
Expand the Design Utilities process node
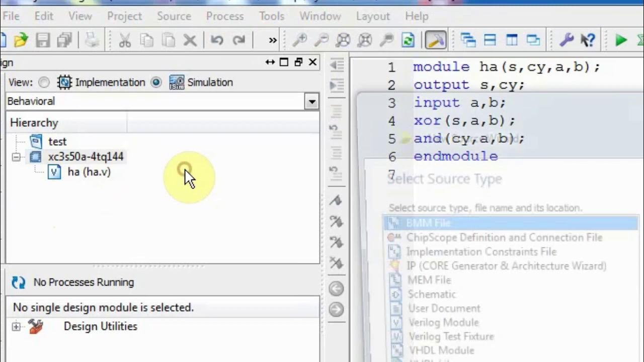pos(16,327)
